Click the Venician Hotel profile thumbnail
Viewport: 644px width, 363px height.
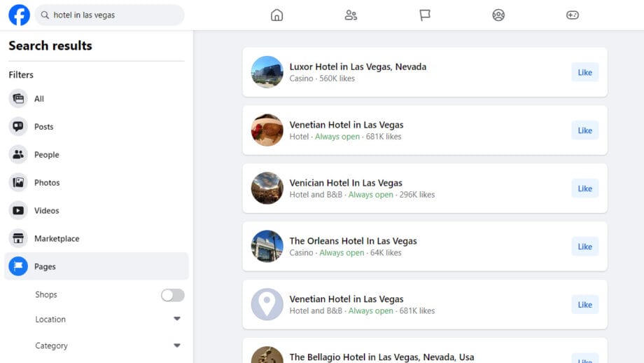(267, 188)
